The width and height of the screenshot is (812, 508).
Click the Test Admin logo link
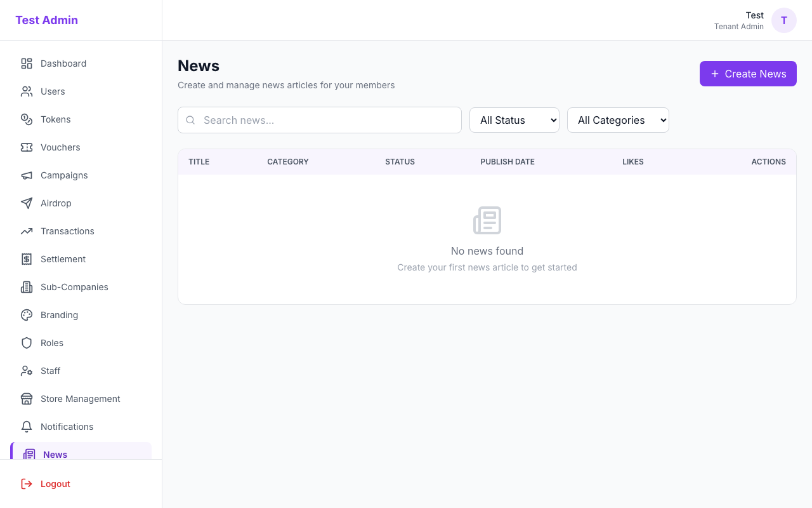click(x=47, y=20)
